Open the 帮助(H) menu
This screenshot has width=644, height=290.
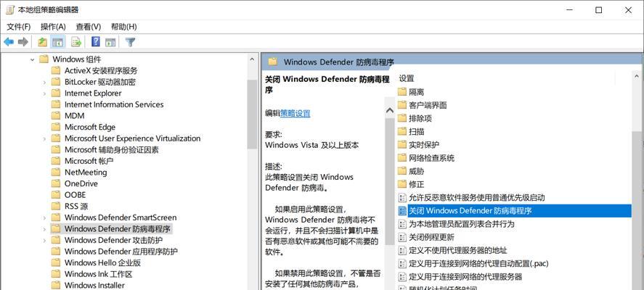tap(123, 27)
